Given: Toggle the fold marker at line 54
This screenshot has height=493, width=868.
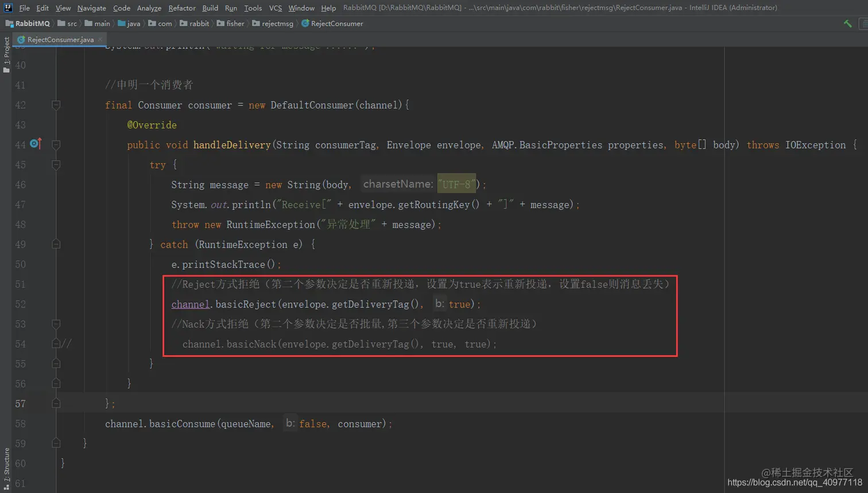Looking at the screenshot, I should tap(56, 344).
